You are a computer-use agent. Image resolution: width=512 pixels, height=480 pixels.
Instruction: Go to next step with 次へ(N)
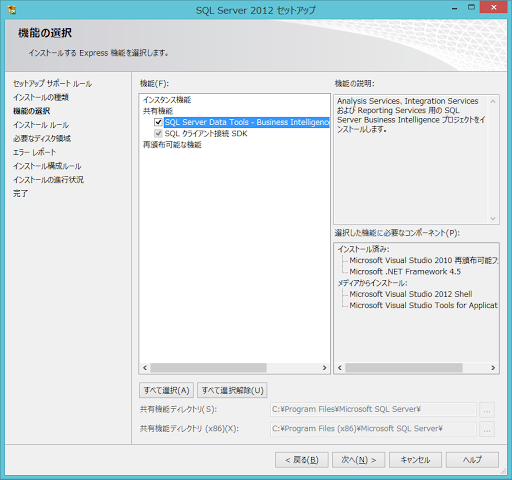click(x=359, y=460)
